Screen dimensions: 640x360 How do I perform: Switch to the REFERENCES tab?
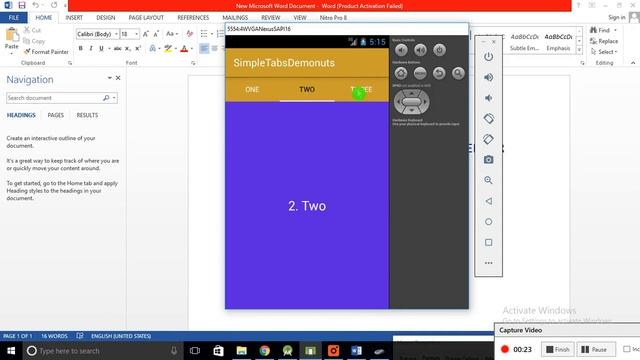(193, 18)
